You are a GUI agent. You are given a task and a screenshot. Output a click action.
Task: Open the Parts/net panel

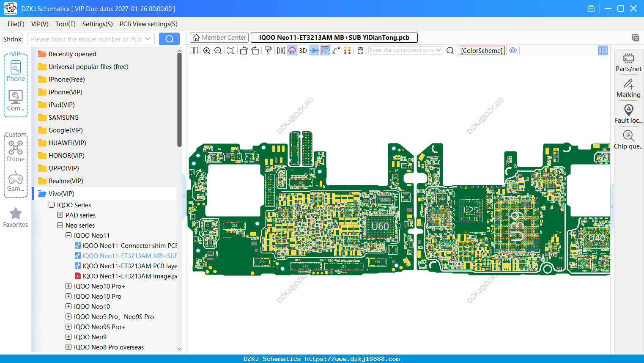[628, 63]
